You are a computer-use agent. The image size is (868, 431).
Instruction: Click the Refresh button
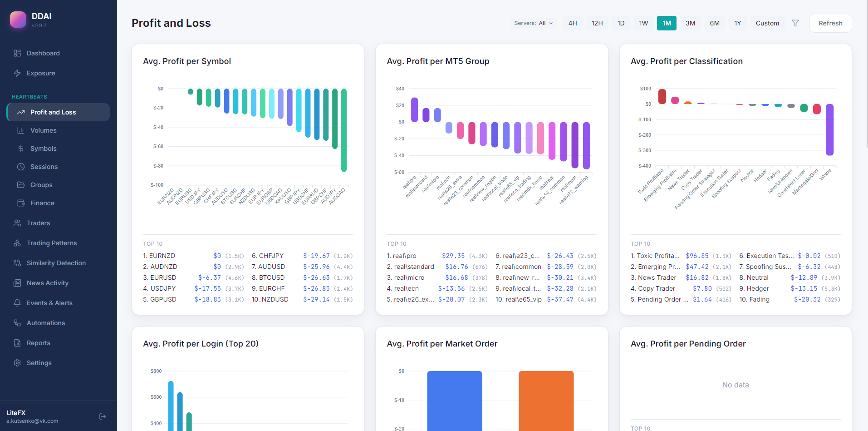pos(830,23)
